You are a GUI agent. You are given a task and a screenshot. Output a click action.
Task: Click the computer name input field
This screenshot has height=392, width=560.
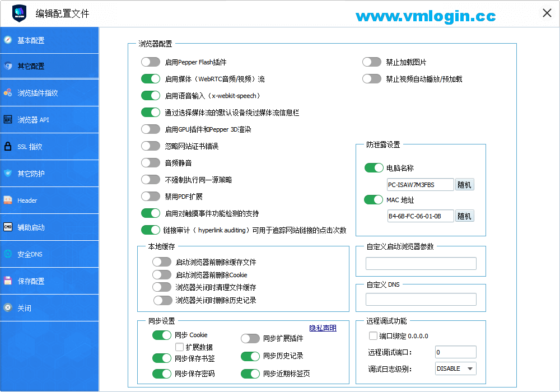tap(421, 185)
